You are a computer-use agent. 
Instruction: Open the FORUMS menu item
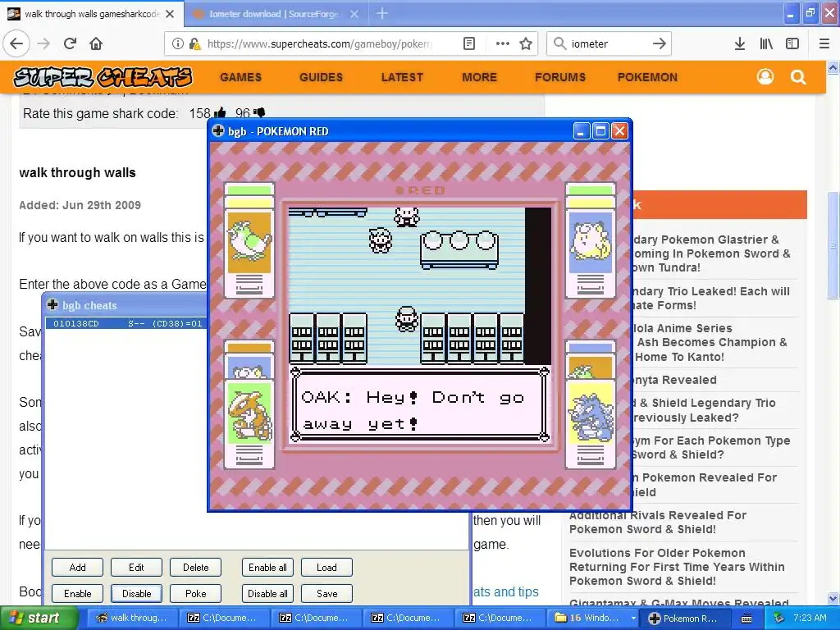[x=559, y=77]
